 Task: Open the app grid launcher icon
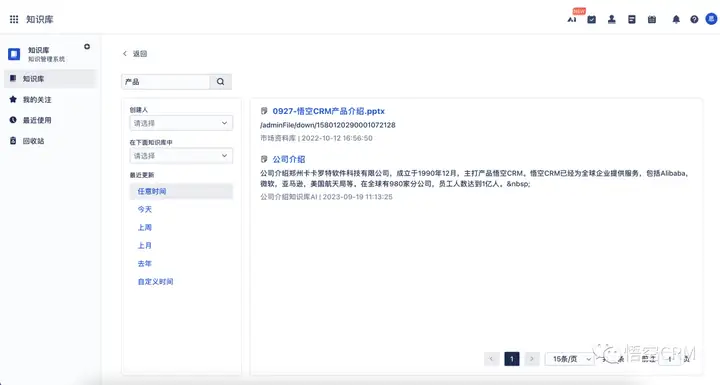click(x=14, y=19)
